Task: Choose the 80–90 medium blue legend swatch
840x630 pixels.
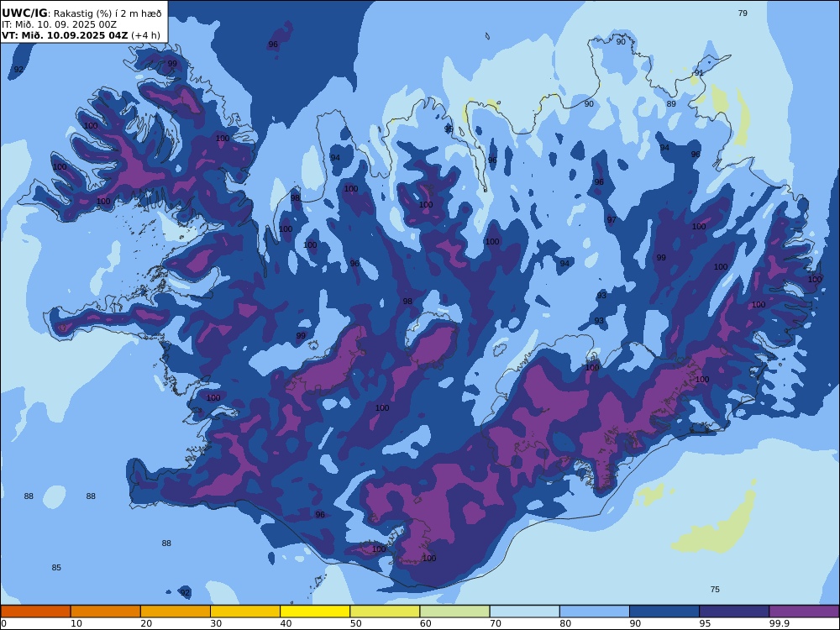Action: (x=595, y=612)
